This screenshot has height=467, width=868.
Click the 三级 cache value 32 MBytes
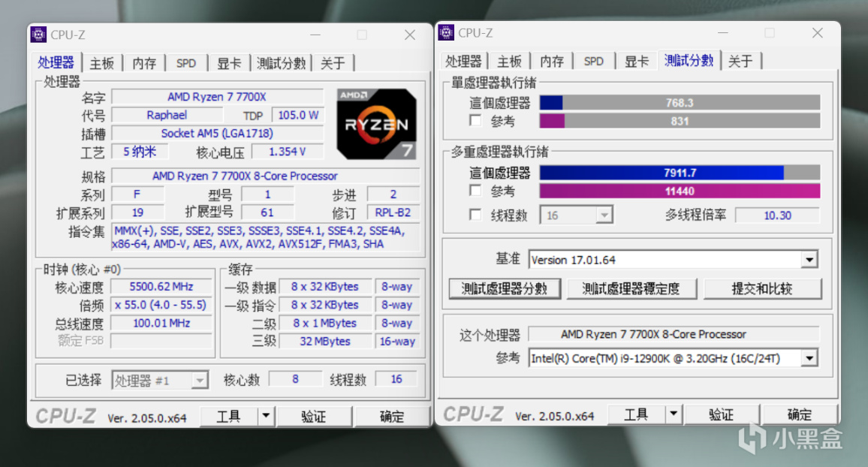tap(325, 342)
